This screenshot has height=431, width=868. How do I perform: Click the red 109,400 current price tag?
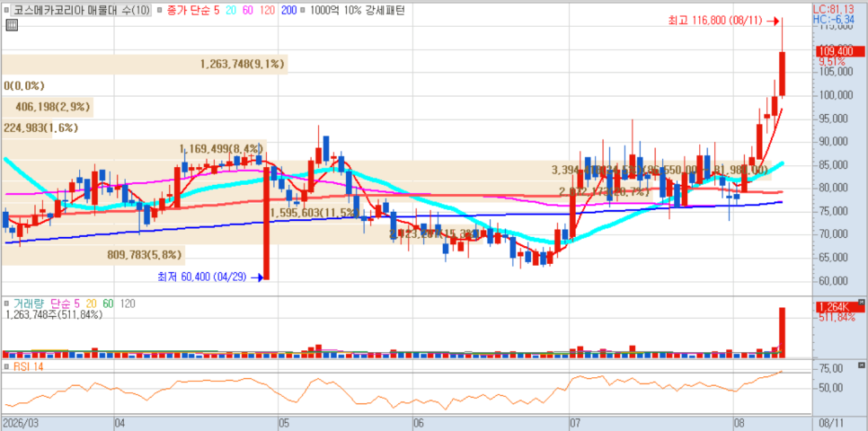click(x=841, y=51)
